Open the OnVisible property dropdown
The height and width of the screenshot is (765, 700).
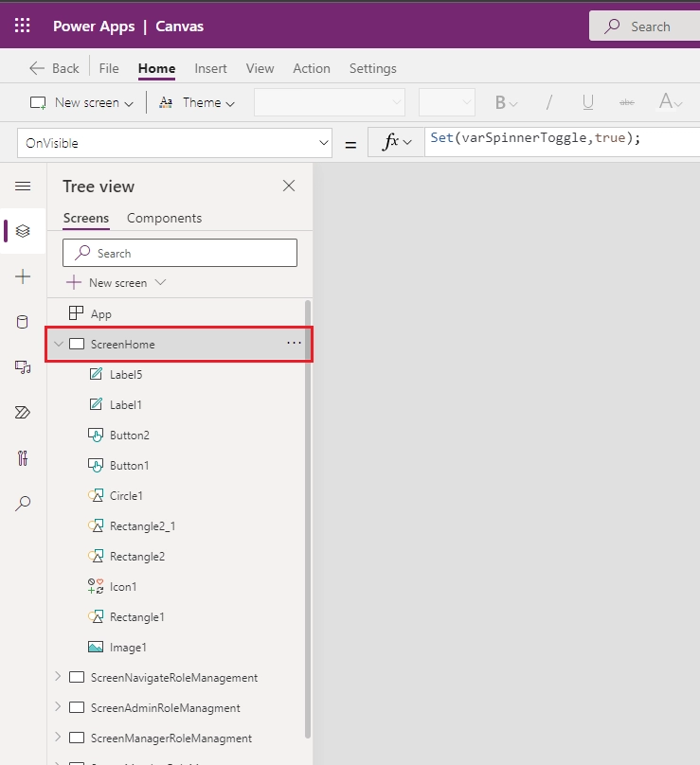tap(174, 143)
